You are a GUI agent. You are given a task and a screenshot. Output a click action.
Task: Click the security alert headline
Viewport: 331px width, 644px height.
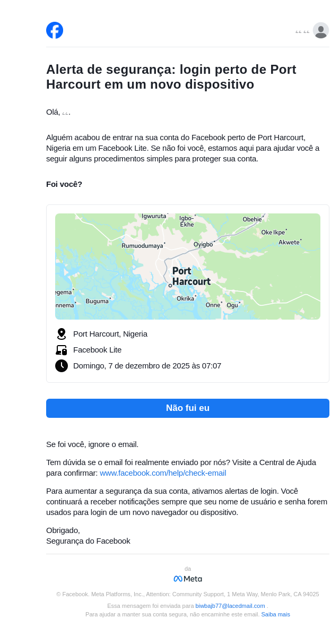coord(171,77)
